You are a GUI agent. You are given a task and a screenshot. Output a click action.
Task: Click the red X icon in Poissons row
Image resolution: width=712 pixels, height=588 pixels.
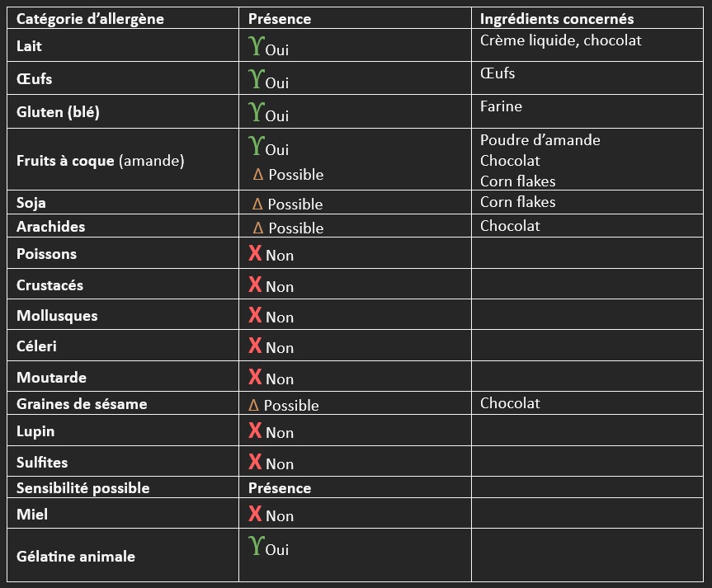(255, 253)
